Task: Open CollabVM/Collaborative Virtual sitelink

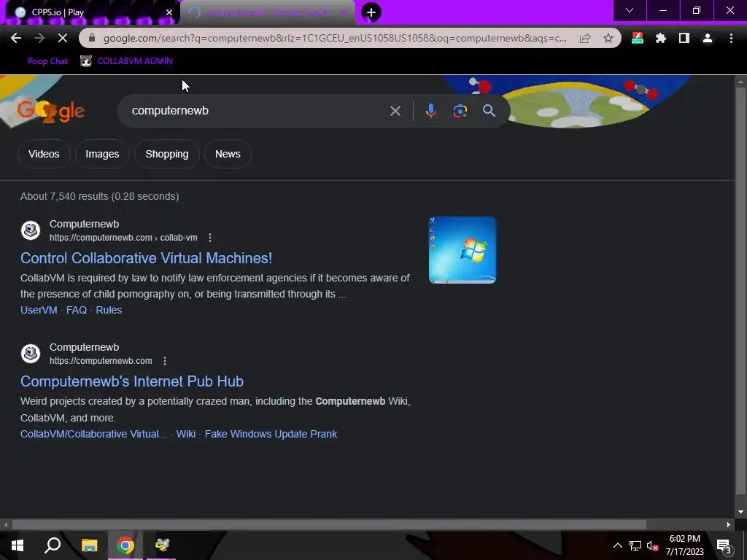Action: (93, 435)
